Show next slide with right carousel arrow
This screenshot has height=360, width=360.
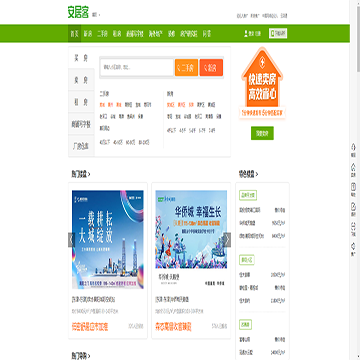227,240
